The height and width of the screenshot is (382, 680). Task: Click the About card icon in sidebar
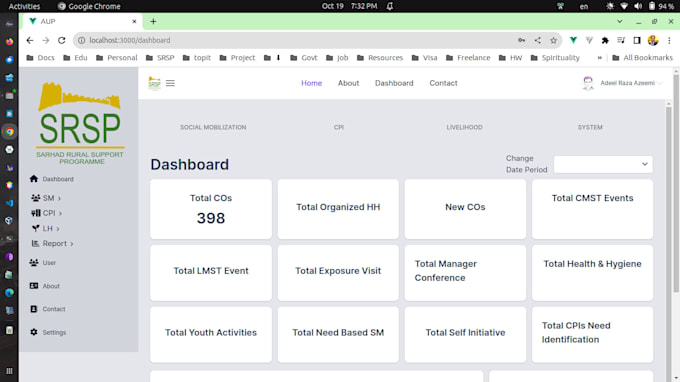tap(34, 286)
